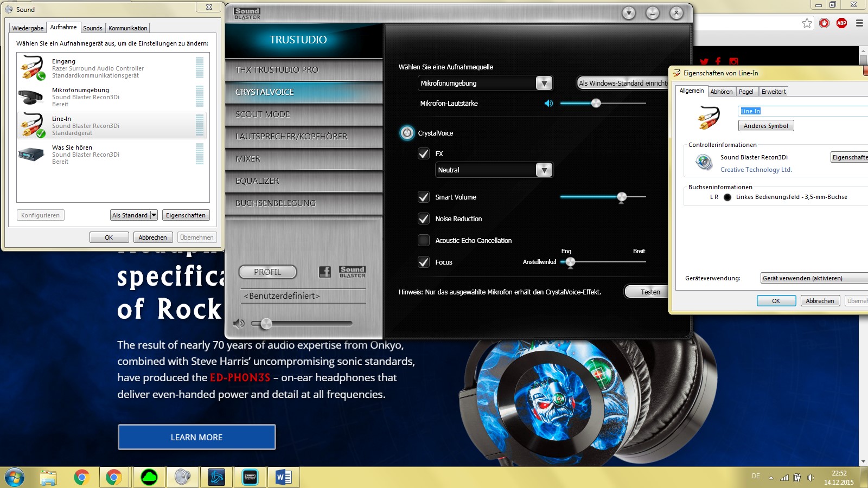Screen dimensions: 868x488
Task: Open the Erweitert tab in Line-In properties
Action: coord(774,92)
